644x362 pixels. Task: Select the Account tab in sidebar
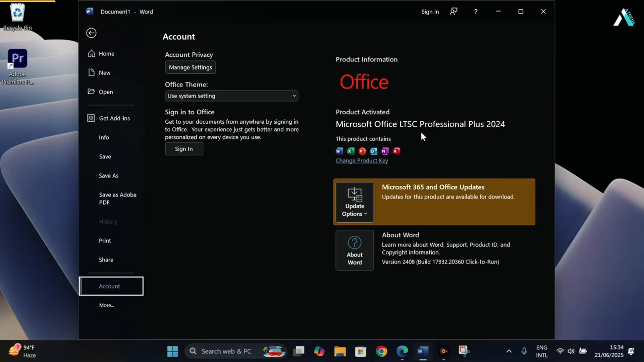coord(111,286)
